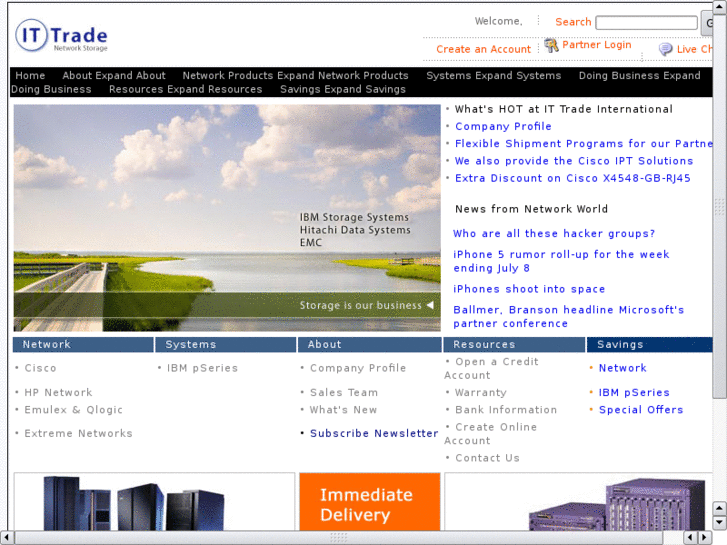Open iPhone 5 rumor roll-up article
Viewport: 727px width, 545px height.
click(x=561, y=261)
